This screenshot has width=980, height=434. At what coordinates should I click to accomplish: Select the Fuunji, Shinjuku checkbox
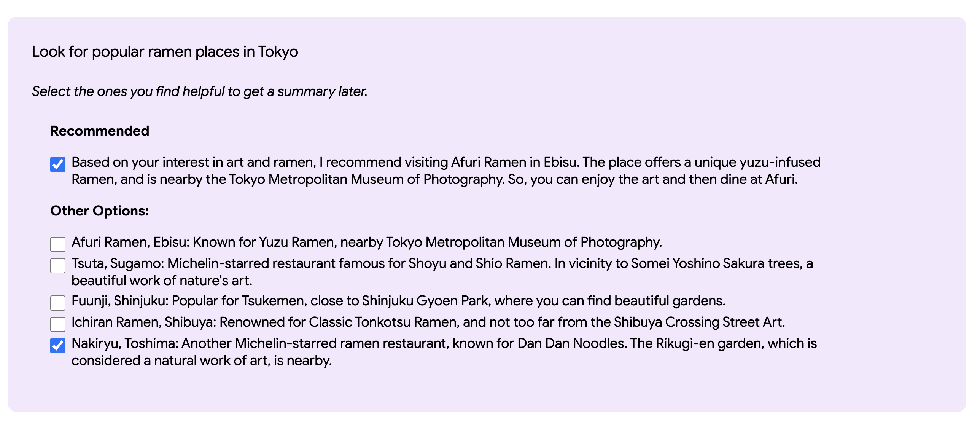[58, 303]
